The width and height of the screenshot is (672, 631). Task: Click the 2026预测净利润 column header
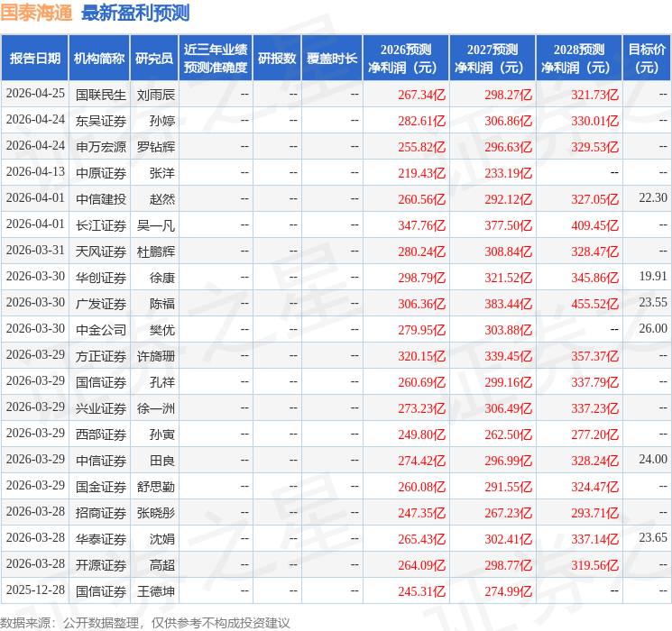[x=406, y=59]
